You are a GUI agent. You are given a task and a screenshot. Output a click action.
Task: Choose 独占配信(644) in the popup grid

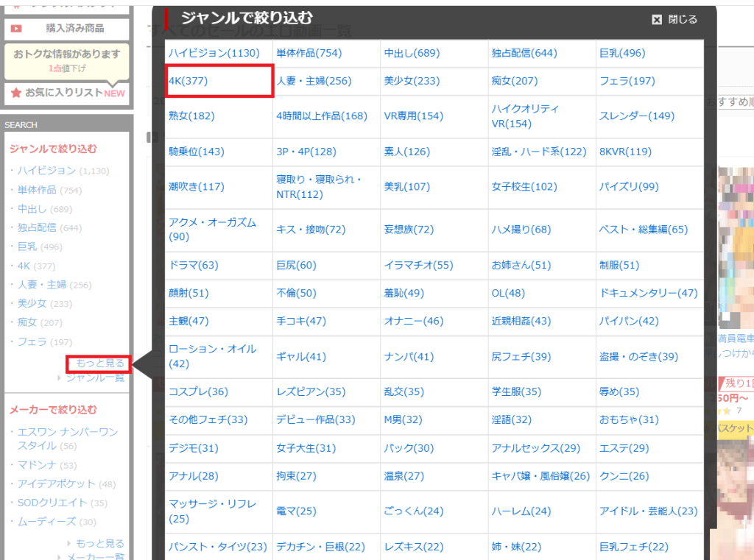[x=524, y=53]
